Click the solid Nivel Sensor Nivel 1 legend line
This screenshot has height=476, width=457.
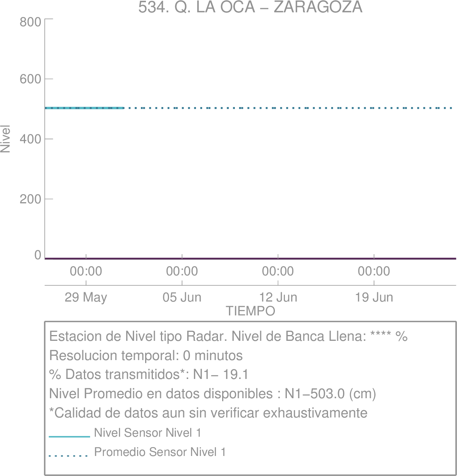tap(69, 437)
